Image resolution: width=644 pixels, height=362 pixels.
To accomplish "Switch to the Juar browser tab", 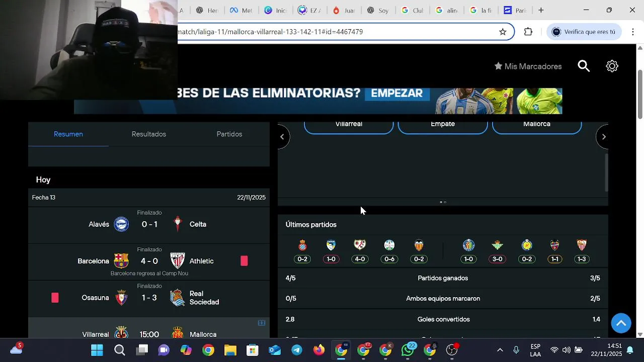I will [344, 10].
